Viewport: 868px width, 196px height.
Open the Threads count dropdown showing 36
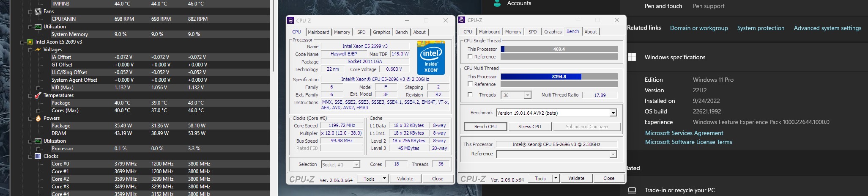[527, 95]
